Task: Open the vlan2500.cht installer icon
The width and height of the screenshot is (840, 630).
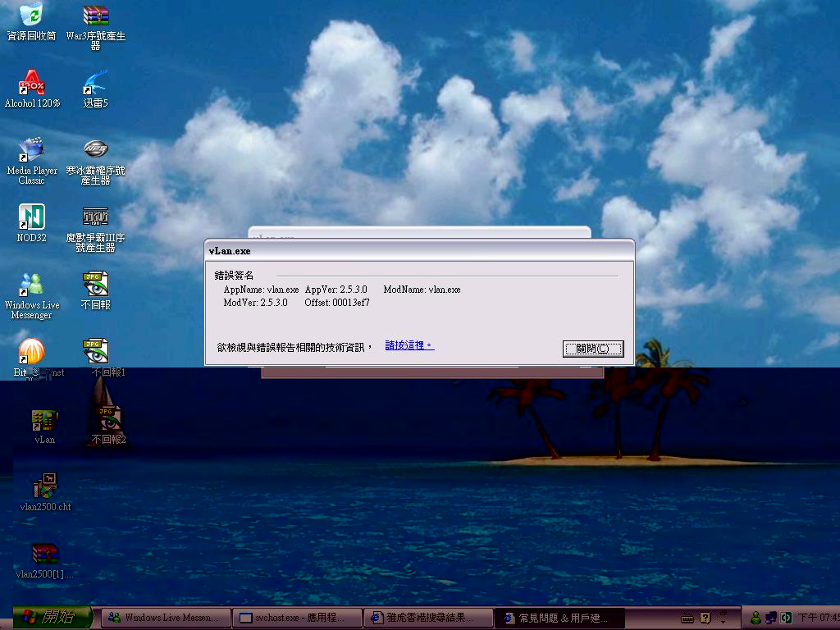Action: [44, 487]
